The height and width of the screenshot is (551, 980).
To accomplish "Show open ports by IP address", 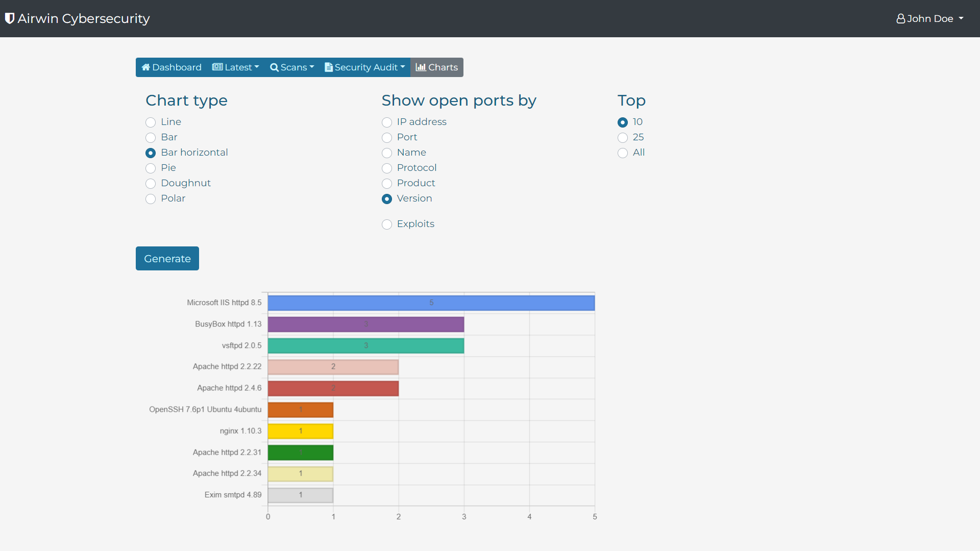I will (387, 122).
